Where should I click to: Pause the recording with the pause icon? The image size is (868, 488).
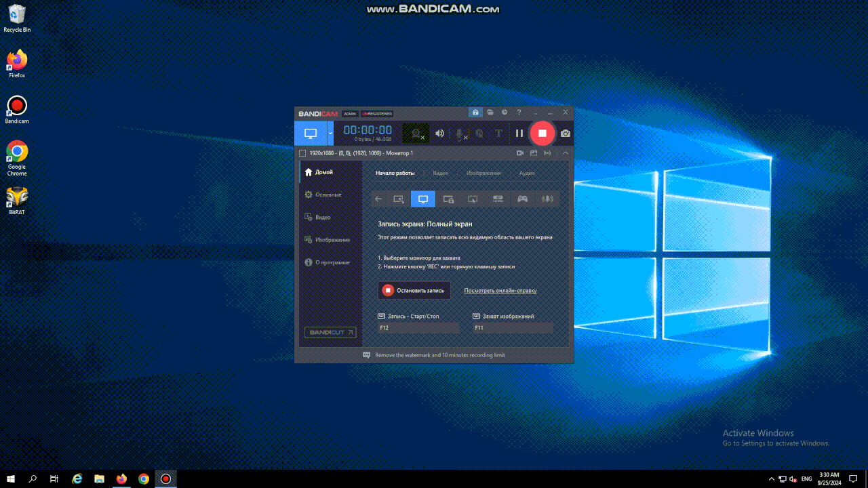[519, 134]
